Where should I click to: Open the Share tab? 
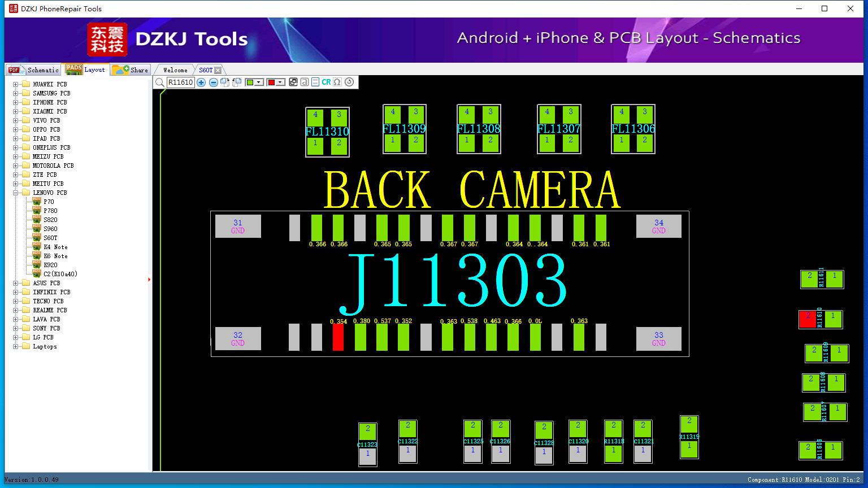(131, 70)
